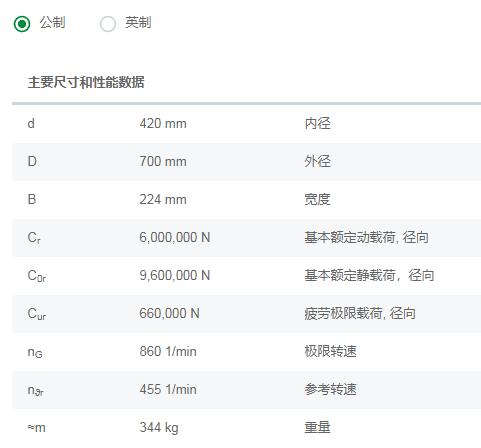This screenshot has height=448, width=481.
Task: Click the 宽度 description text
Action: tap(317, 200)
